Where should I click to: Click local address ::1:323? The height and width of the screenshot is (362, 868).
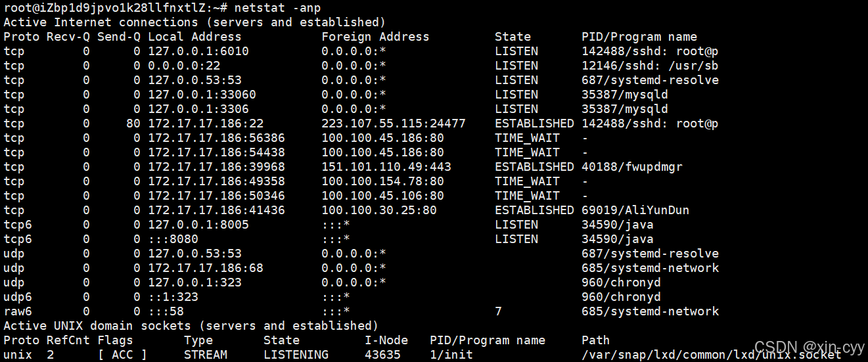(x=173, y=297)
